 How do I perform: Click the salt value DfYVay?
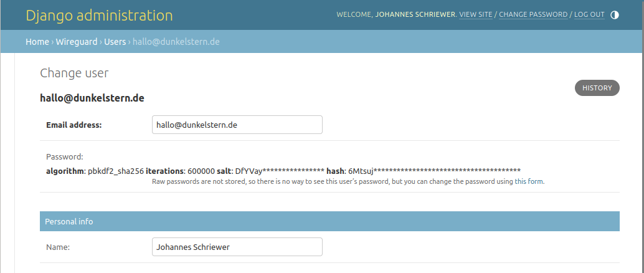(280, 171)
